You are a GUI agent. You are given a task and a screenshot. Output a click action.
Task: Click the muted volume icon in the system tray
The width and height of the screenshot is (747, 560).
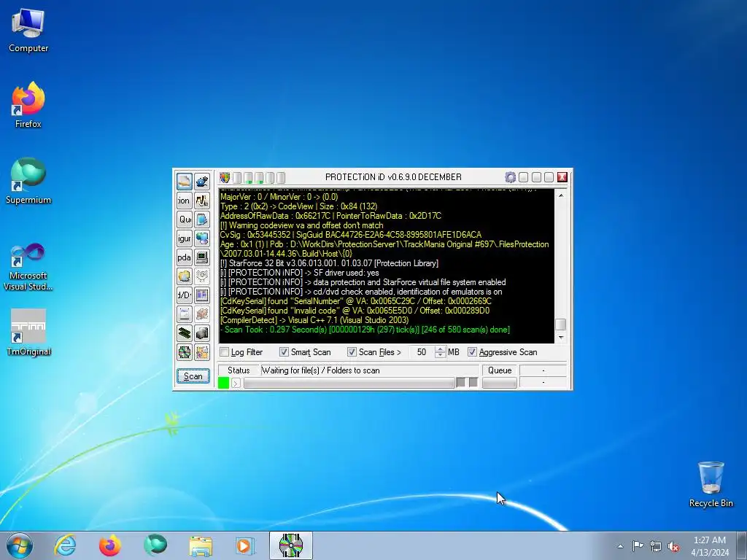click(673, 546)
